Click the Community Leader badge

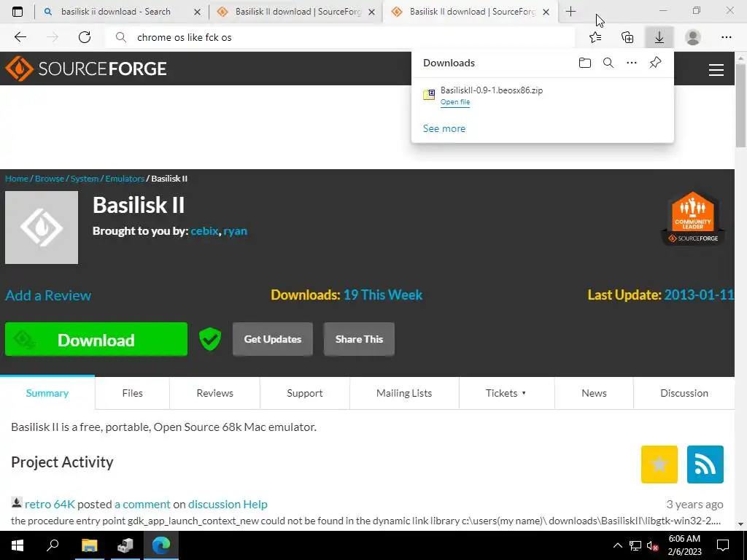tap(693, 219)
